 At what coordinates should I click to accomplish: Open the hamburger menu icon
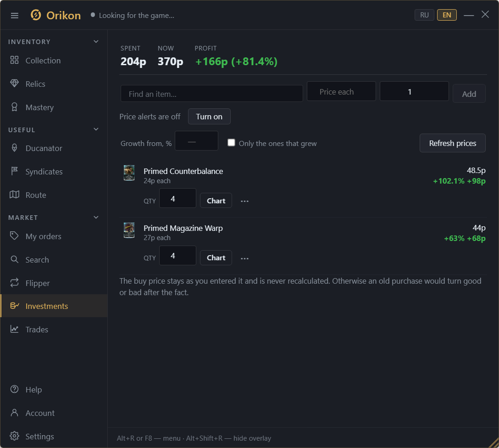point(15,16)
